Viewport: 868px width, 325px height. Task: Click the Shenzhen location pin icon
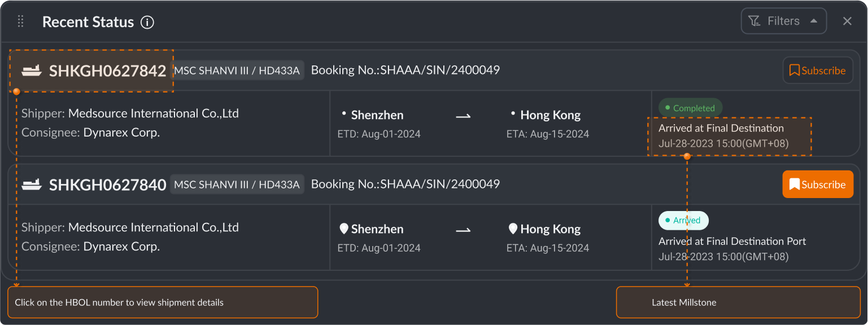(x=343, y=229)
